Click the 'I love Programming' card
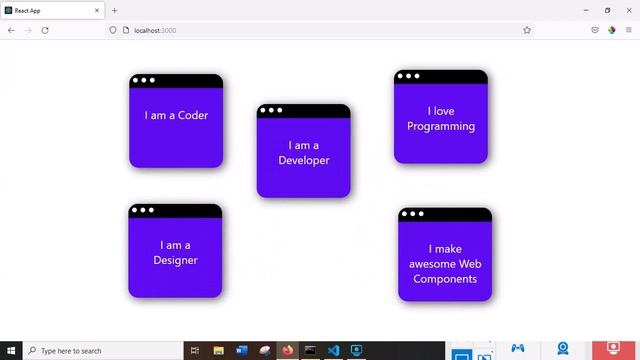 [441, 117]
